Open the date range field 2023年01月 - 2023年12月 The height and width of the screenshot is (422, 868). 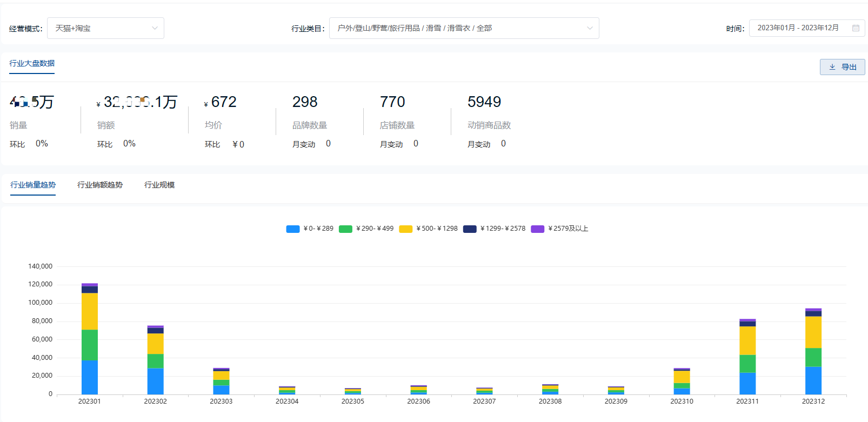[x=807, y=28]
